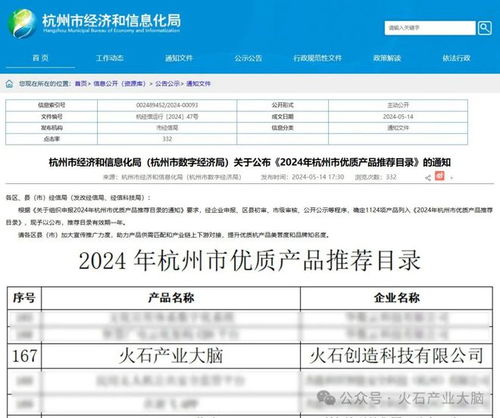The height and width of the screenshot is (418, 500).
Task: Click the 点击率 label cell
Action: click(x=52, y=139)
